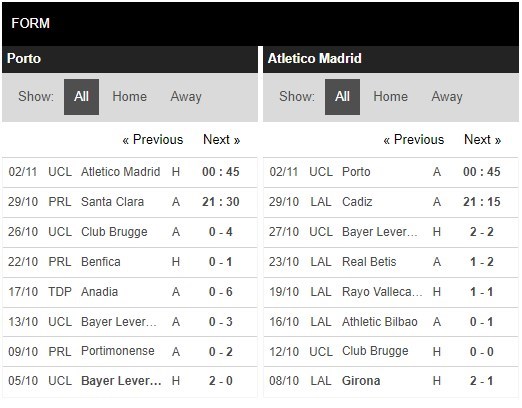Switch Atletico Madrid form to Home matches
522x408 pixels.
(390, 97)
